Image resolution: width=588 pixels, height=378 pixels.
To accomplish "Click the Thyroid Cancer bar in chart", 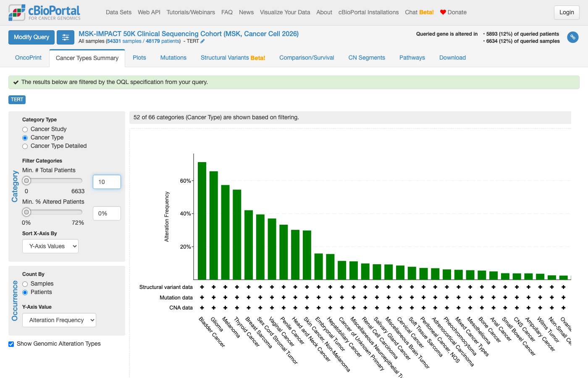I will tap(237, 235).
